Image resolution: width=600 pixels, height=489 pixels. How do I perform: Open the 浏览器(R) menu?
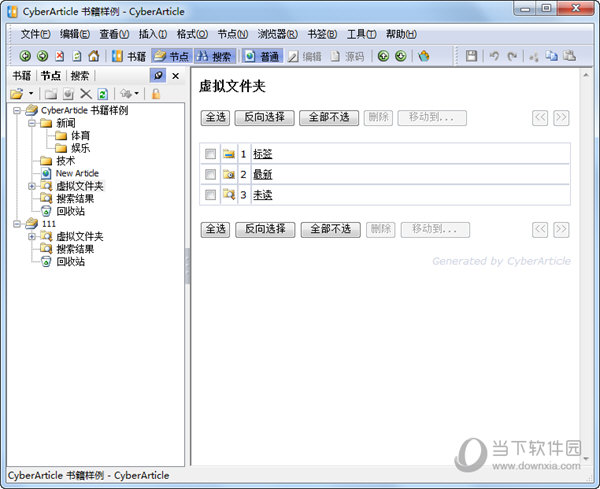[x=277, y=34]
